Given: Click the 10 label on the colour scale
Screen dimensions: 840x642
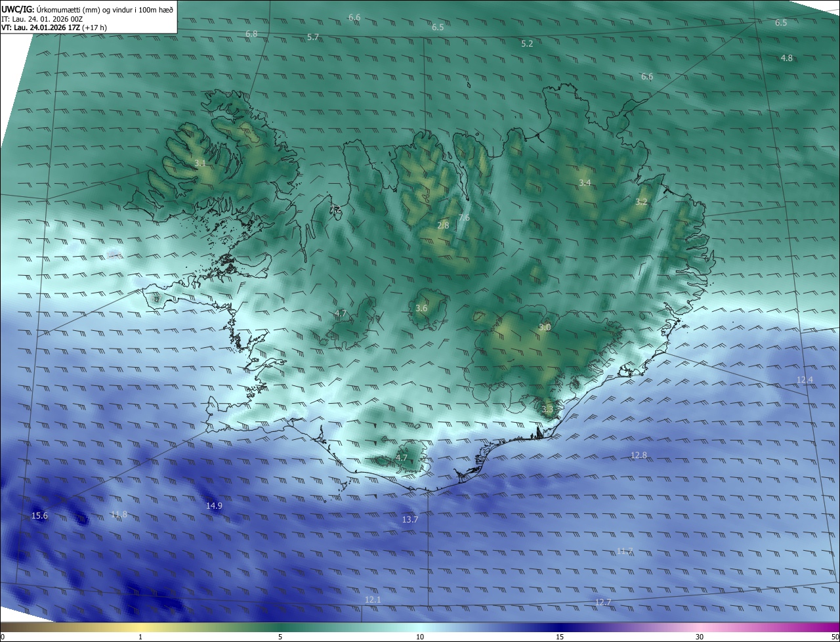Looking at the screenshot, I should (x=420, y=637).
